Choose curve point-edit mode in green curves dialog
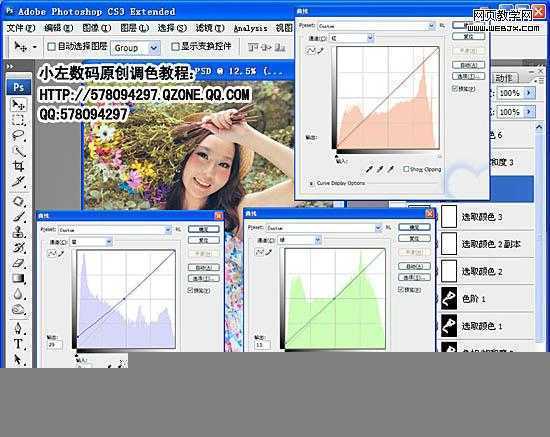Viewport: 550px width, 437px height. 260,252
